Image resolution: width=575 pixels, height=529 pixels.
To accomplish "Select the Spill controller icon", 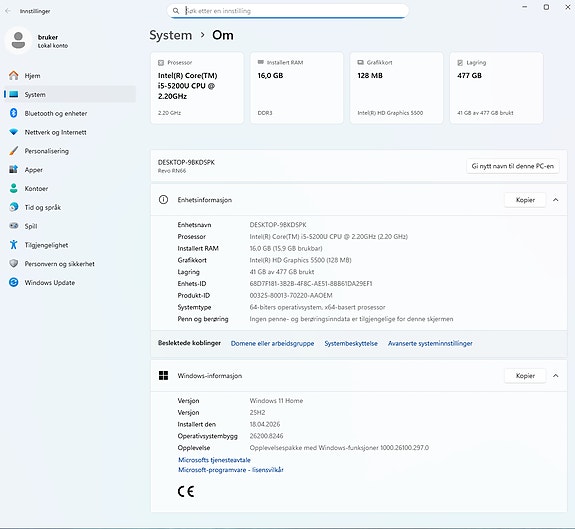I will click(14, 226).
